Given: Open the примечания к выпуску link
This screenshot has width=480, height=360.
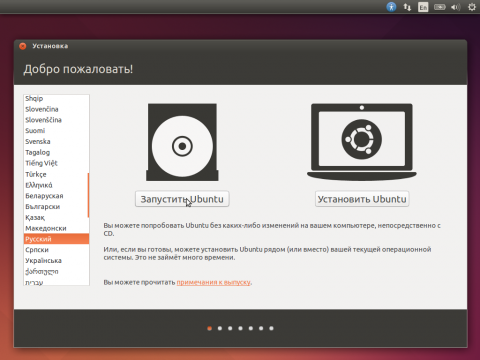Looking at the screenshot, I should (213, 282).
